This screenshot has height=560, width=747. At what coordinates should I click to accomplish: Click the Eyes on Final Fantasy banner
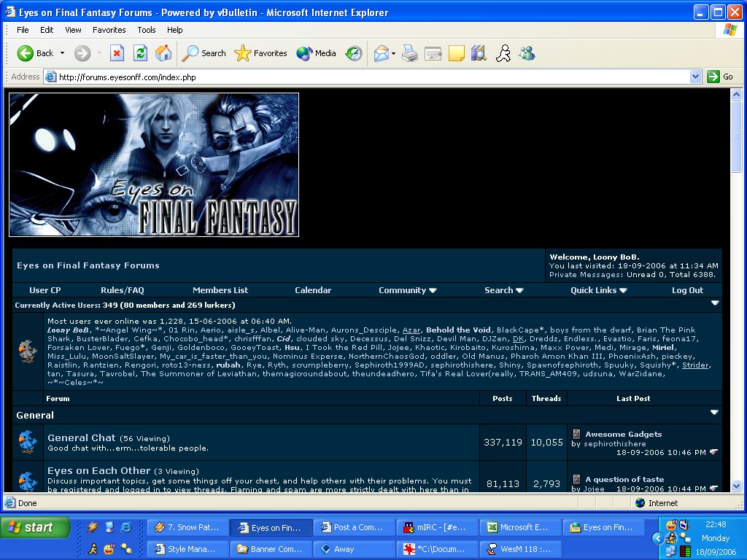click(154, 165)
